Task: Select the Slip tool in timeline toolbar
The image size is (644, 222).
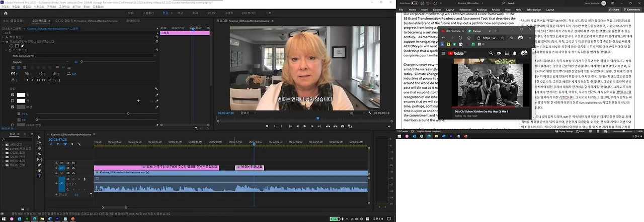Action: click(39, 159)
